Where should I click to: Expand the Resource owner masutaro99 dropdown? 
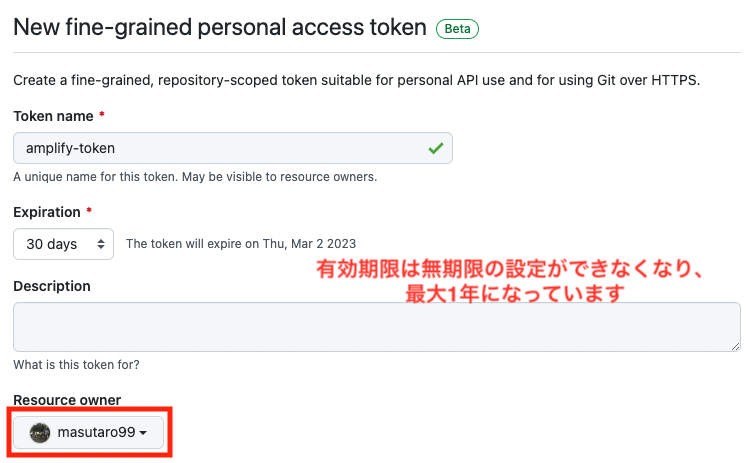(88, 432)
